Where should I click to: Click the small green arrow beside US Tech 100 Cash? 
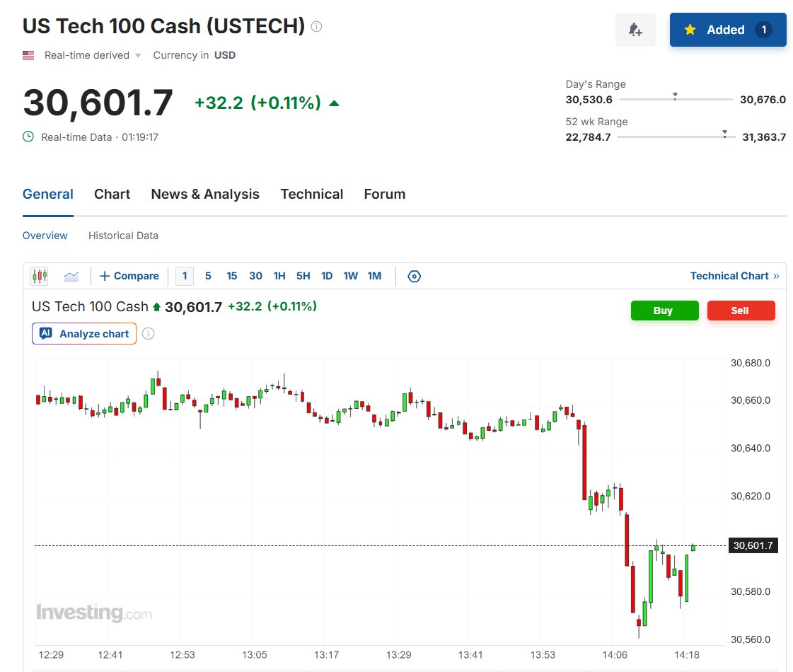pyautogui.click(x=157, y=307)
